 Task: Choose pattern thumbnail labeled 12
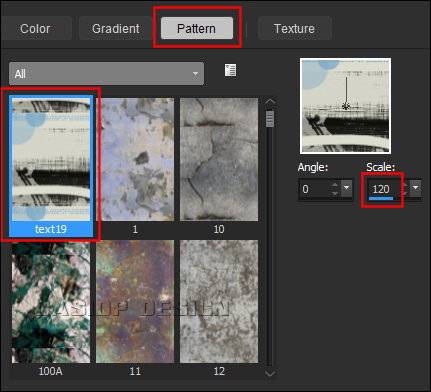[219, 308]
